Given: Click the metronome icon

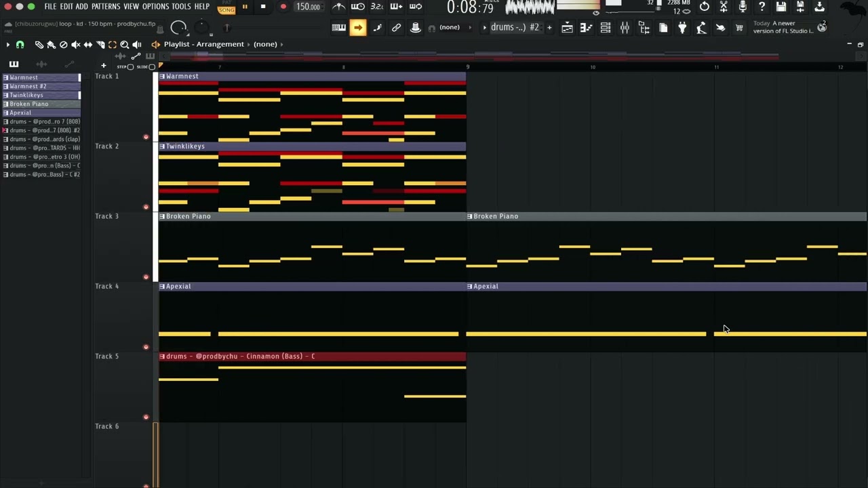Looking at the screenshot, I should (338, 7).
